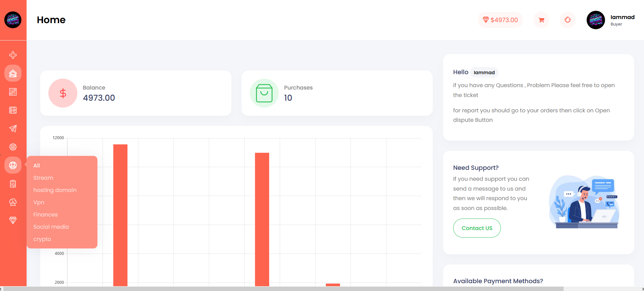Click the Contact US button

pyautogui.click(x=477, y=228)
